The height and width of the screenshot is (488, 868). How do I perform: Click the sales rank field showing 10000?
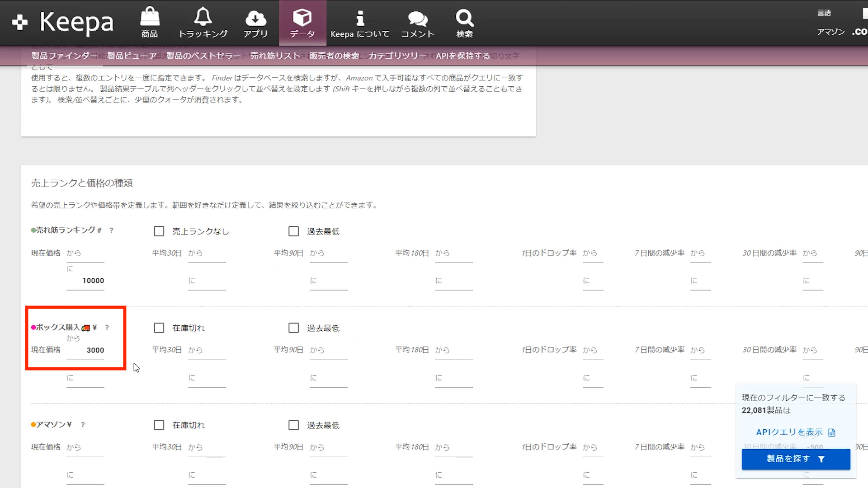86,281
